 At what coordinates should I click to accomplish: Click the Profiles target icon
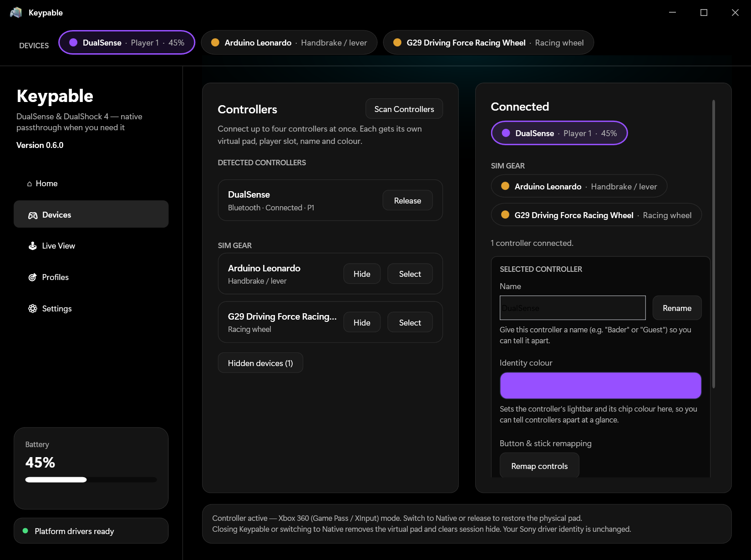[33, 277]
